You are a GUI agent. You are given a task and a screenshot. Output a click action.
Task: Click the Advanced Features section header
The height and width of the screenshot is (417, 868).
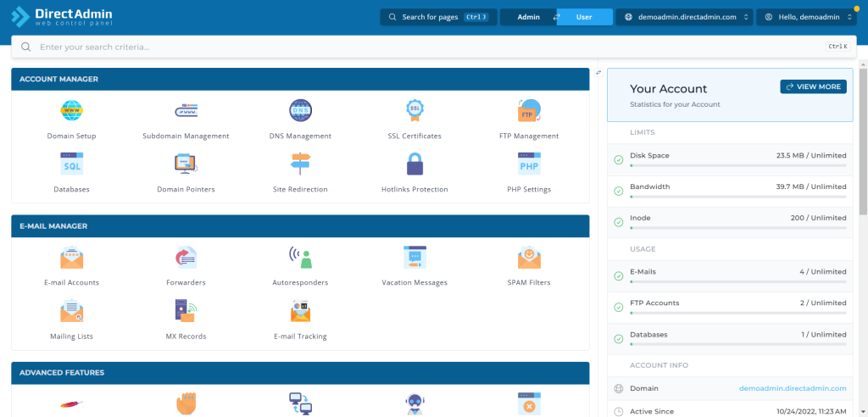click(x=300, y=373)
